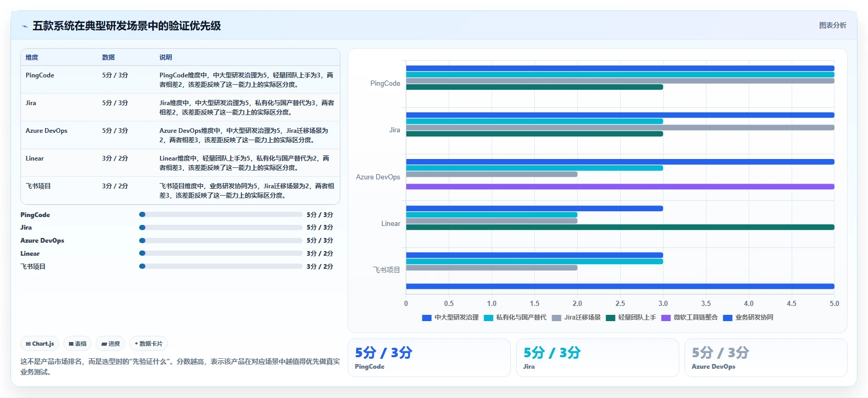
Task: Click the purple 微软工具链整合 bar for Azure DevOps
Action: pyautogui.click(x=620, y=187)
